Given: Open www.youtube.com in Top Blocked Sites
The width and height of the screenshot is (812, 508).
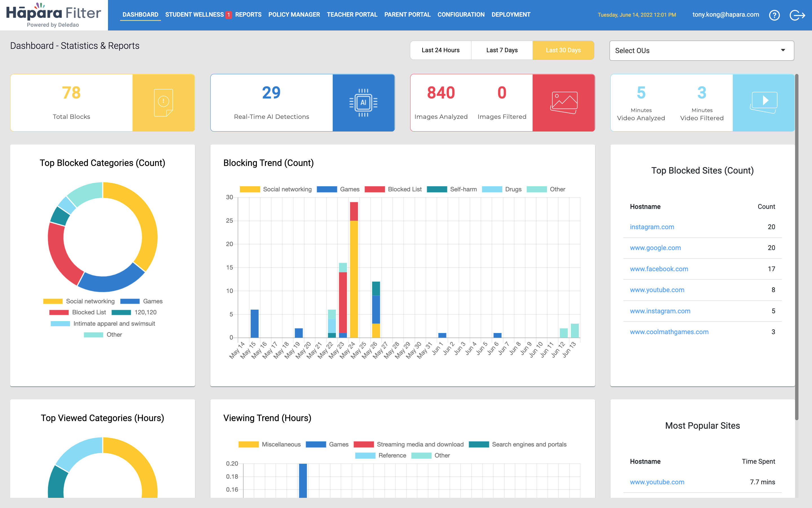Looking at the screenshot, I should pyautogui.click(x=657, y=290).
